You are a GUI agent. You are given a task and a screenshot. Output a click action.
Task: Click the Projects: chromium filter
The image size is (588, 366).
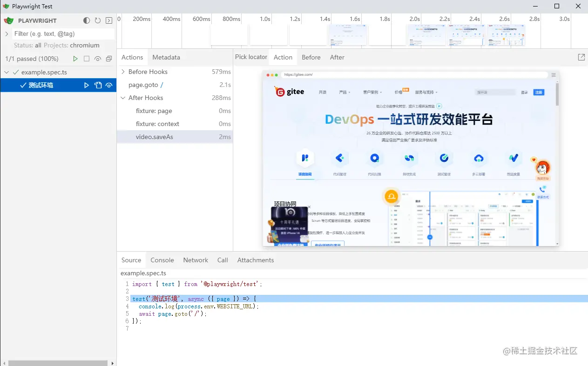tap(72, 45)
